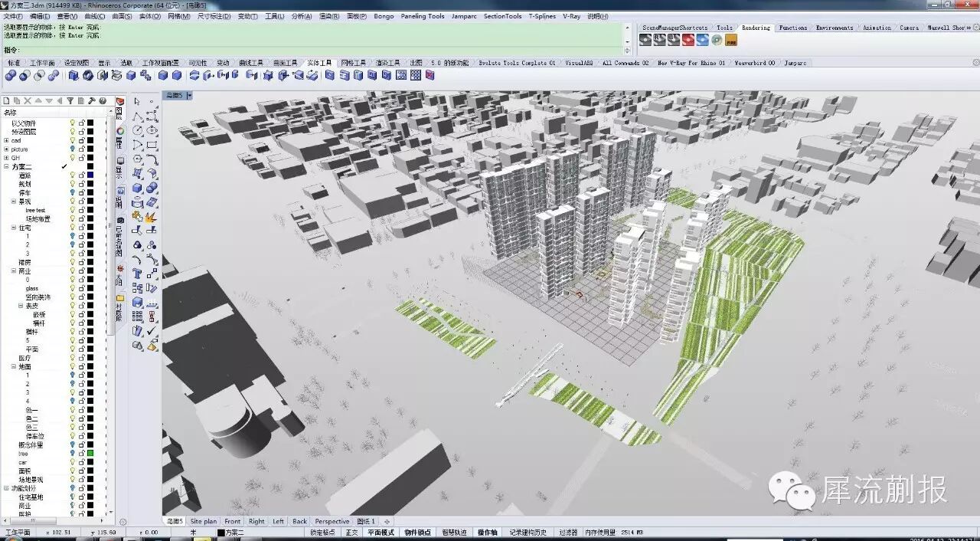Screen dimensions: 980x541
Task: Expand the picture layer tree node
Action: click(x=6, y=149)
